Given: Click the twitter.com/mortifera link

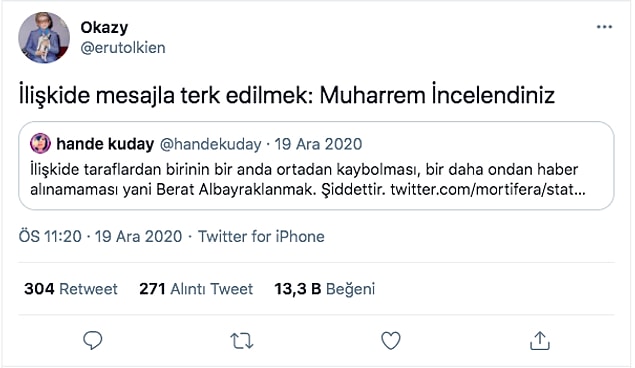Looking at the screenshot, I should pyautogui.click(x=488, y=189).
